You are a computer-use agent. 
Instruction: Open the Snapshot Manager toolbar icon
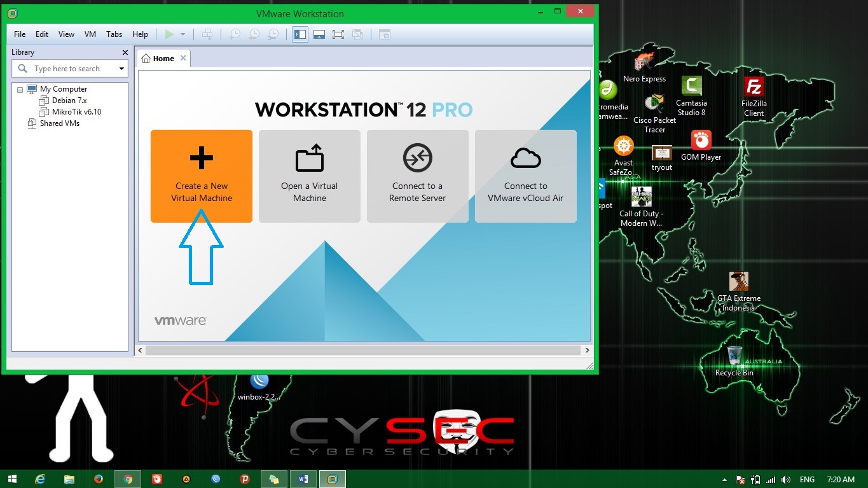[273, 34]
